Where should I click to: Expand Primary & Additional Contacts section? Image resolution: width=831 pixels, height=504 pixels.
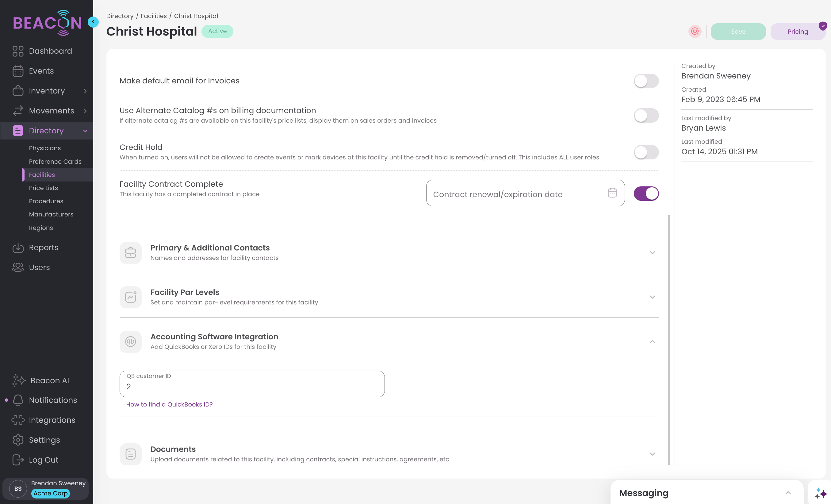coord(652,253)
